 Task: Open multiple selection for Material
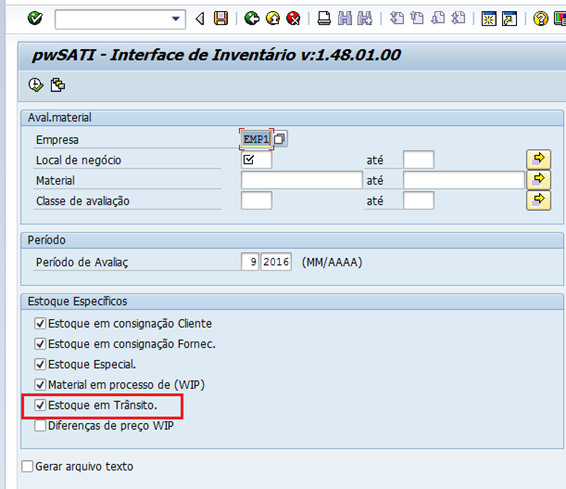538,180
